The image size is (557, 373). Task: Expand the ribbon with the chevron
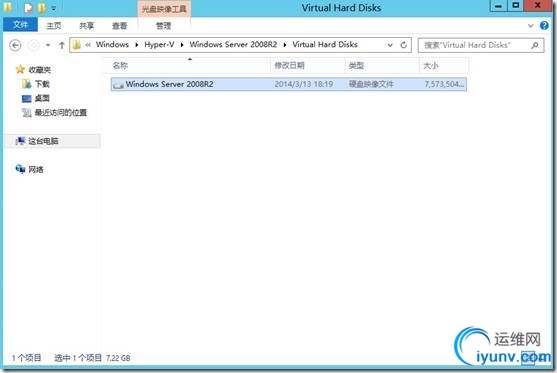click(530, 26)
